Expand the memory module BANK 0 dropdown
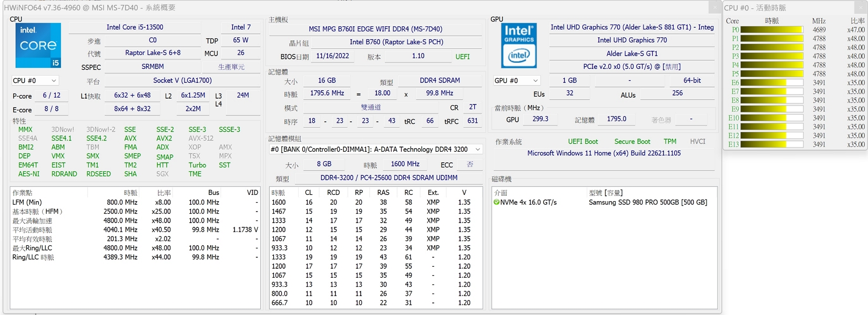This screenshot has width=868, height=315. (375, 149)
